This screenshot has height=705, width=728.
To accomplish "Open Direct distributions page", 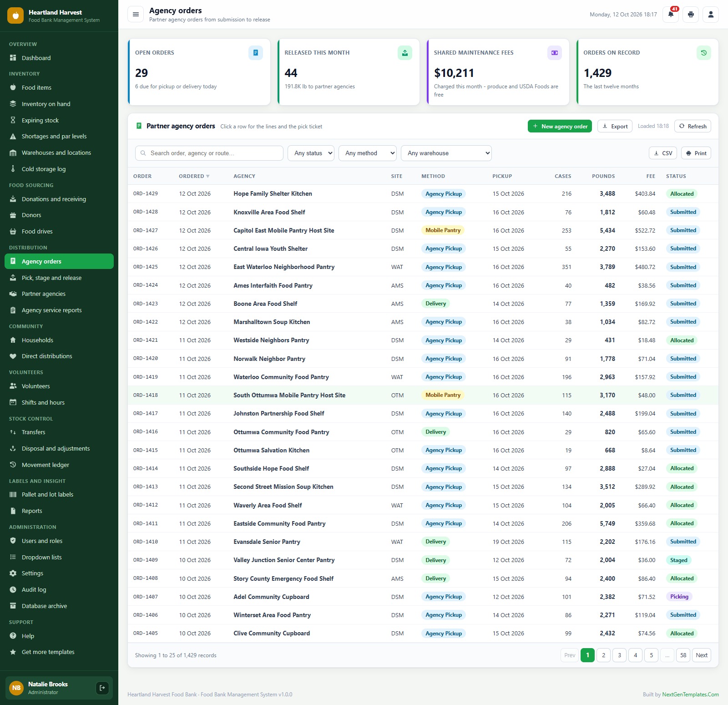I will click(59, 356).
